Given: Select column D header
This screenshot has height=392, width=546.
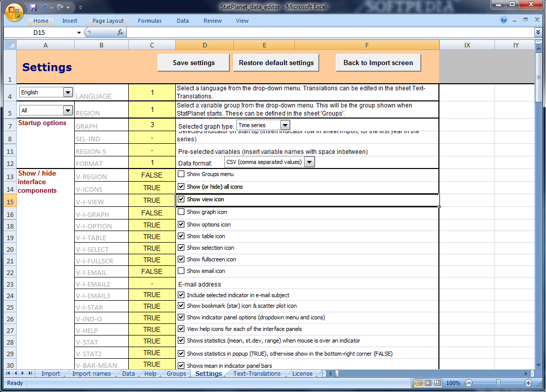Looking at the screenshot, I should click(x=205, y=45).
